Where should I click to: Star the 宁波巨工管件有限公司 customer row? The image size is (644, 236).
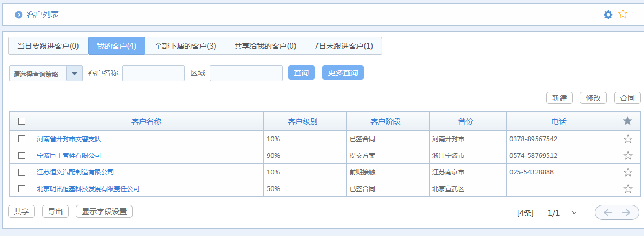point(628,156)
